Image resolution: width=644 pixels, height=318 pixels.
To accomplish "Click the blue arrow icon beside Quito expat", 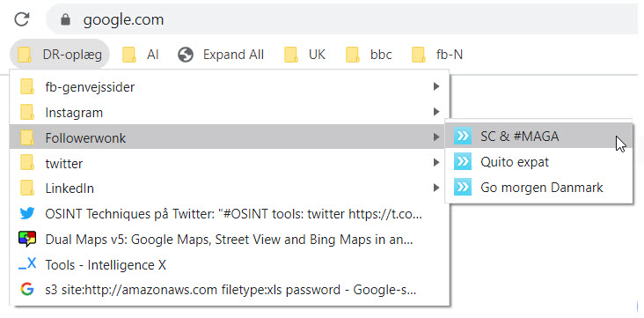I will (463, 162).
